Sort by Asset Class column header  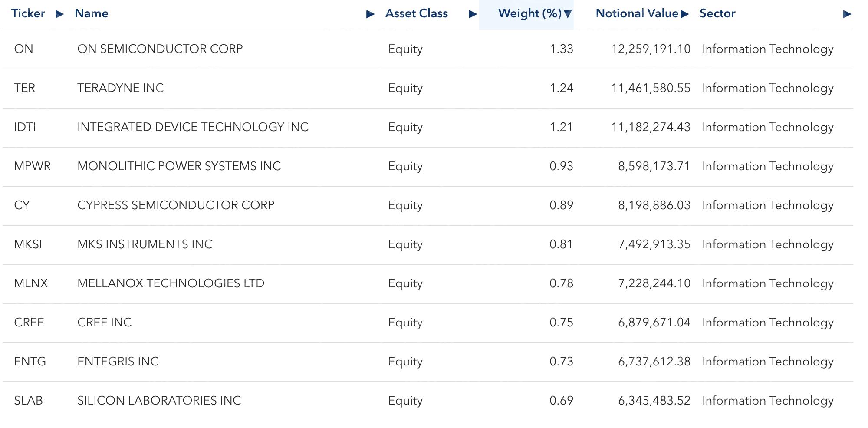(x=416, y=13)
